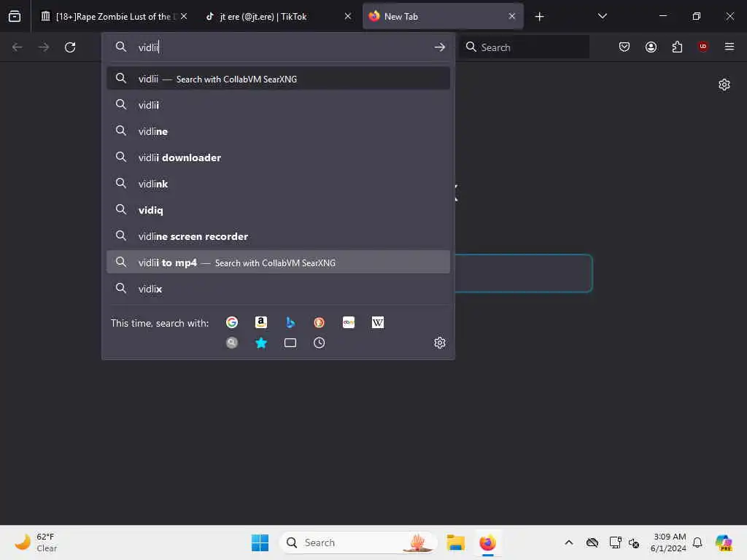
Task: Pick the 'vidlii downloader' suggestion
Action: (x=278, y=157)
